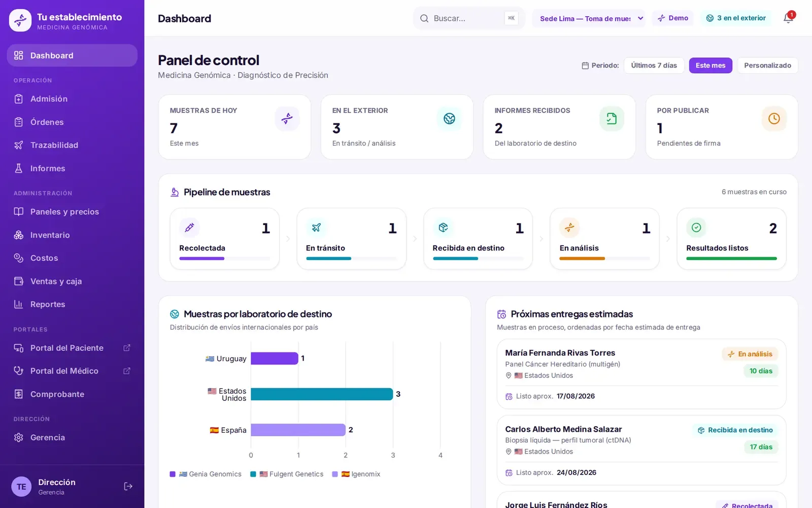812x508 pixels.
Task: Select the Últimos 7 días period
Action: click(x=654, y=66)
